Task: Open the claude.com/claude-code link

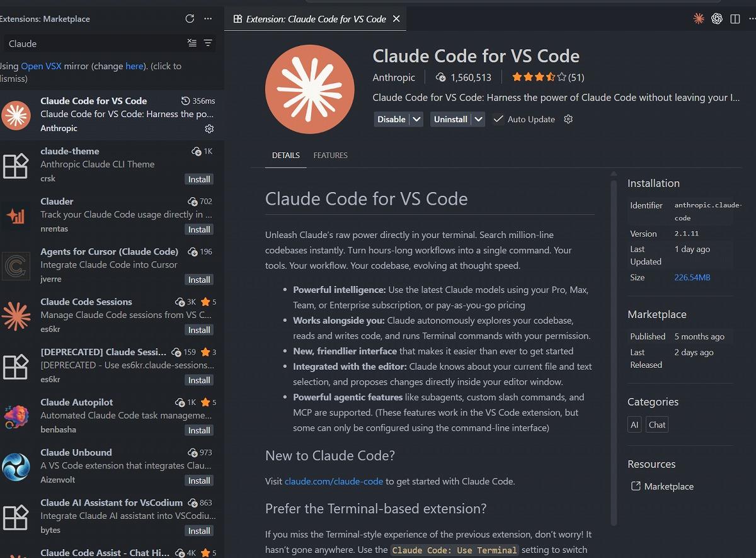Action: 333,481
